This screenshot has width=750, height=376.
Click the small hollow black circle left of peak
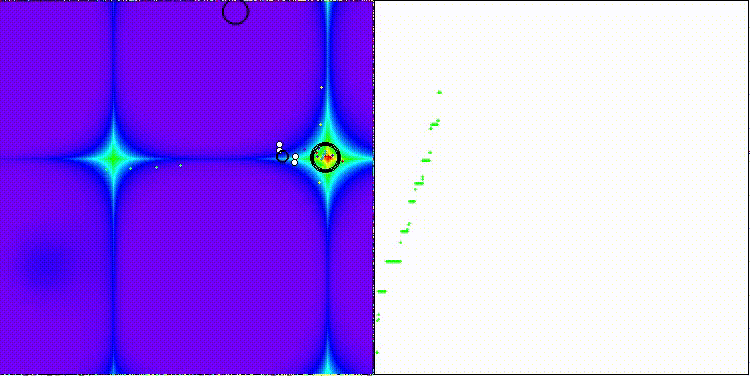click(x=282, y=156)
